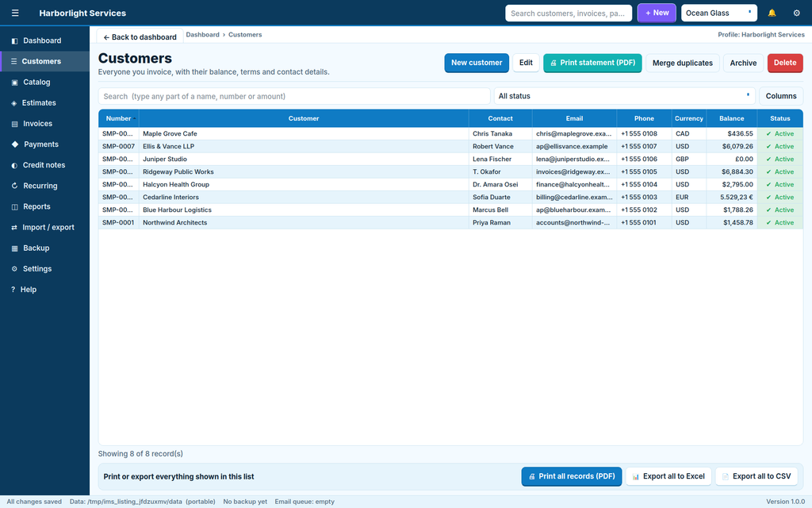This screenshot has width=812, height=508.
Task: Click printer icon on Print statement button
Action: click(553, 63)
